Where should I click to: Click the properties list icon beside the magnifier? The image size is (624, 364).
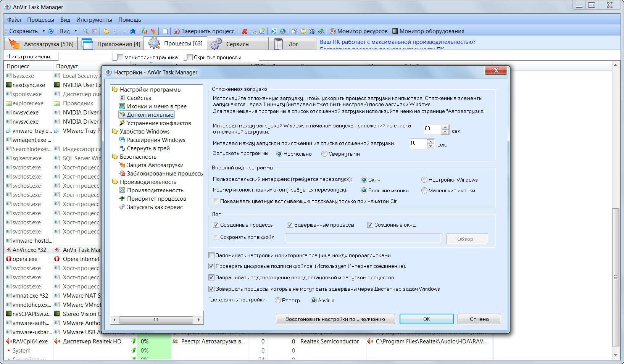95,31
